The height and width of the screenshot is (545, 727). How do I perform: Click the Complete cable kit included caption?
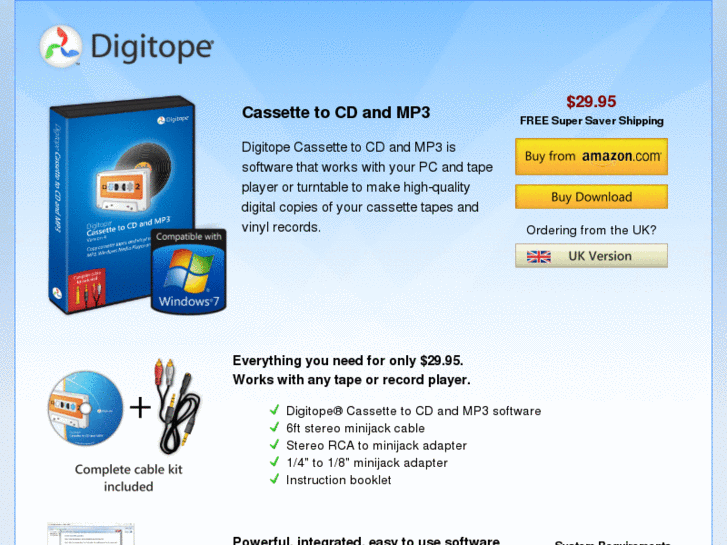click(128, 478)
